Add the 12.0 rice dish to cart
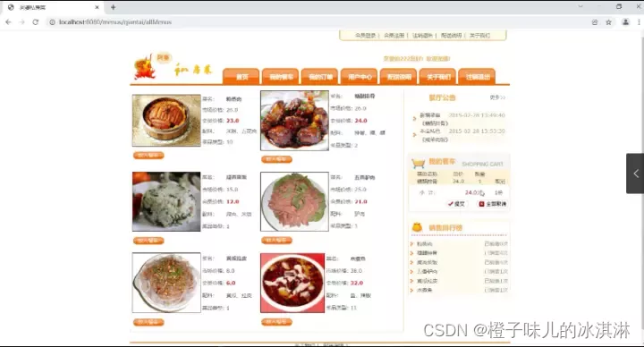The width and height of the screenshot is (644, 347). pos(148,241)
